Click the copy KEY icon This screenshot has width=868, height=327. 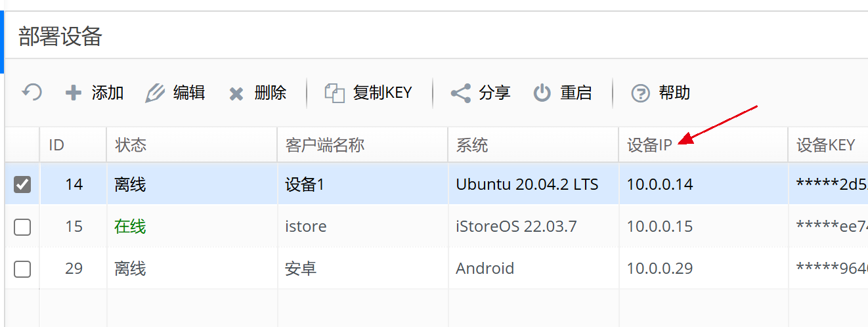click(335, 93)
